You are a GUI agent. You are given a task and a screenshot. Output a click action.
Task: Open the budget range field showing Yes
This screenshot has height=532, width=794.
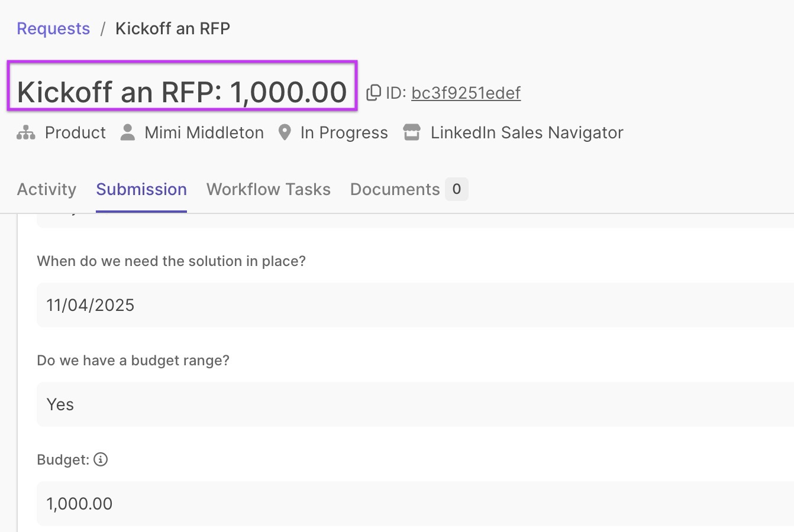click(414, 404)
